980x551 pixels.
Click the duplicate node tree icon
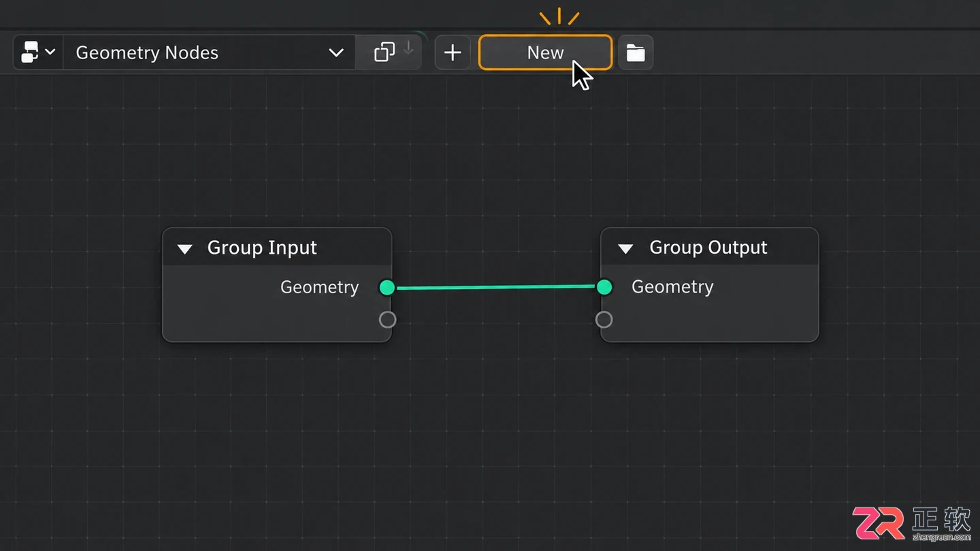coord(385,52)
